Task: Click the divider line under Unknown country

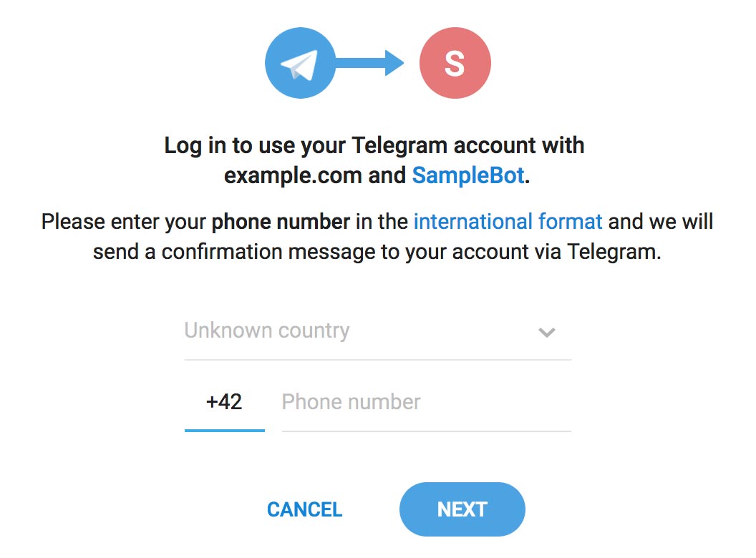Action: pyautogui.click(x=377, y=359)
